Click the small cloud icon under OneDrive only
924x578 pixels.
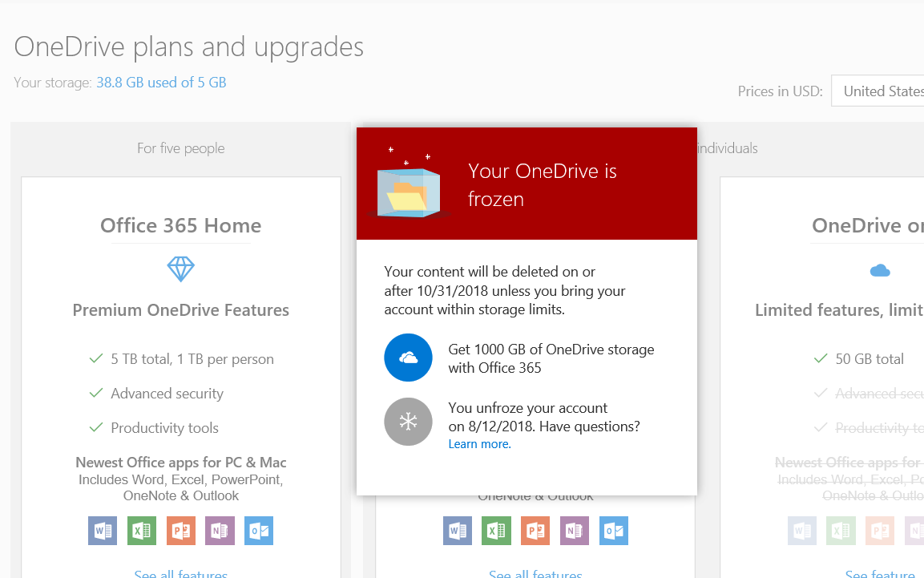pos(880,271)
